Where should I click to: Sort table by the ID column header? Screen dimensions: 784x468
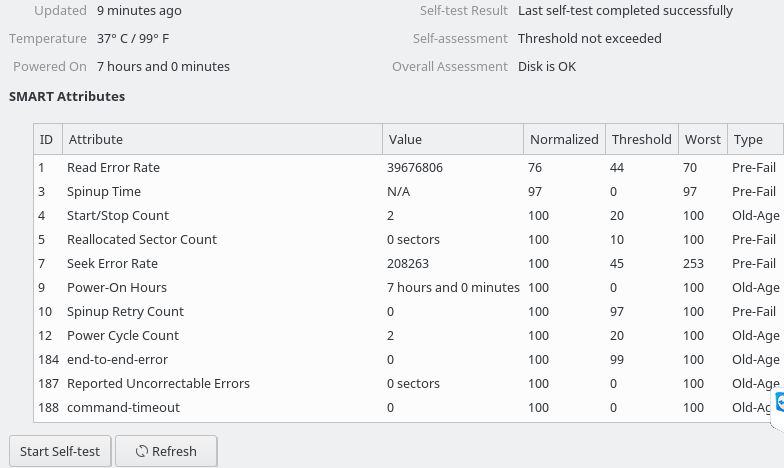click(x=46, y=140)
